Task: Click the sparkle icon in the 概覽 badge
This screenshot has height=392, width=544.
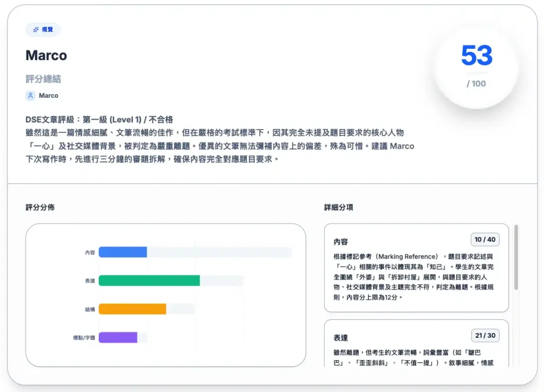Action: coord(36,30)
